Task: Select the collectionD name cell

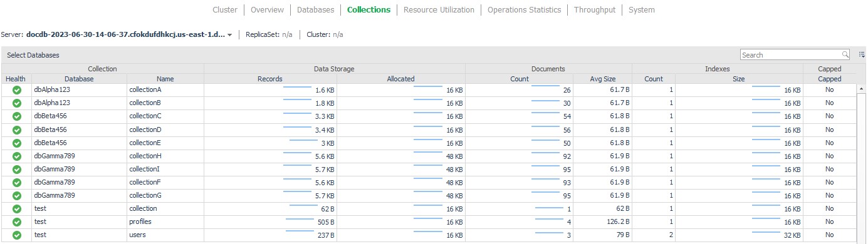Action: (165, 130)
